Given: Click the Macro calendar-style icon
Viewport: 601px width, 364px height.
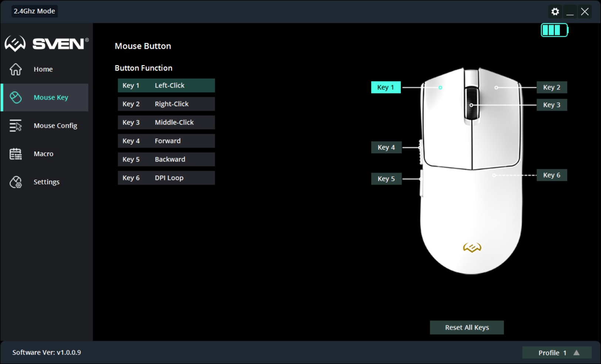Looking at the screenshot, I should coord(16,154).
